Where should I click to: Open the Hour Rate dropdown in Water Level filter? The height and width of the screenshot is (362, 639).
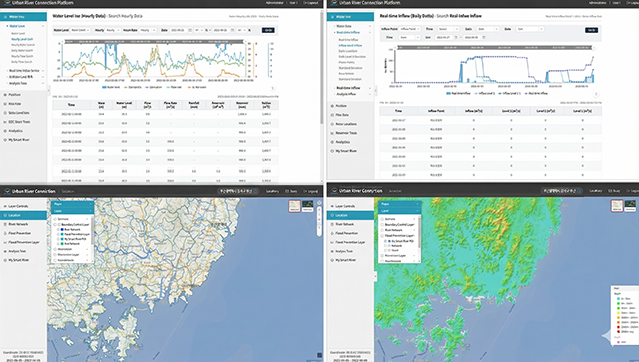point(148,30)
